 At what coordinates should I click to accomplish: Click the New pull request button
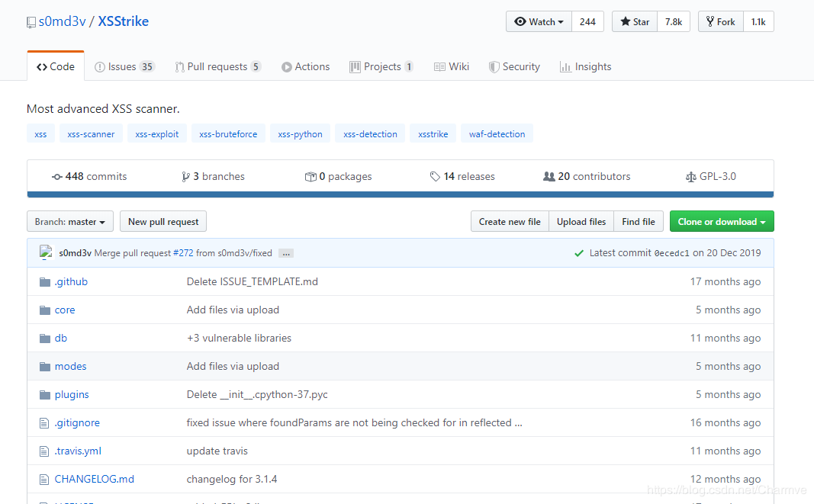point(163,222)
